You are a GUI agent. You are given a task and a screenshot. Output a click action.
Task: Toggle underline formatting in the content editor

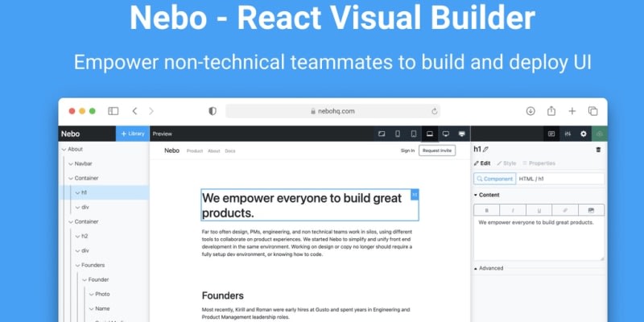tap(539, 210)
